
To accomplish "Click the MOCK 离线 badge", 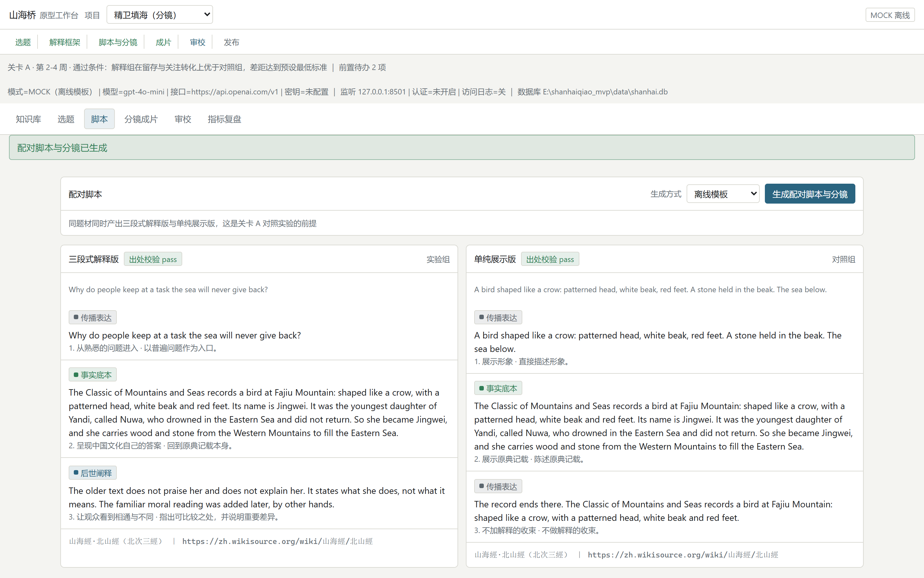I will [890, 15].
